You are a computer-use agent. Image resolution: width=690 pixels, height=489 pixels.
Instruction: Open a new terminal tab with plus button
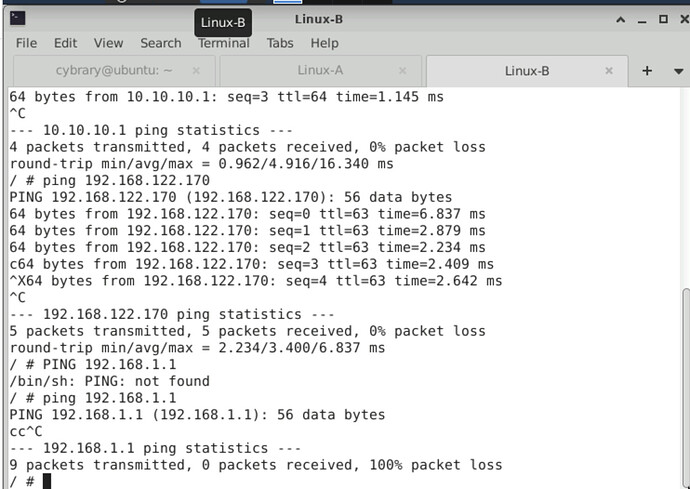click(x=647, y=71)
